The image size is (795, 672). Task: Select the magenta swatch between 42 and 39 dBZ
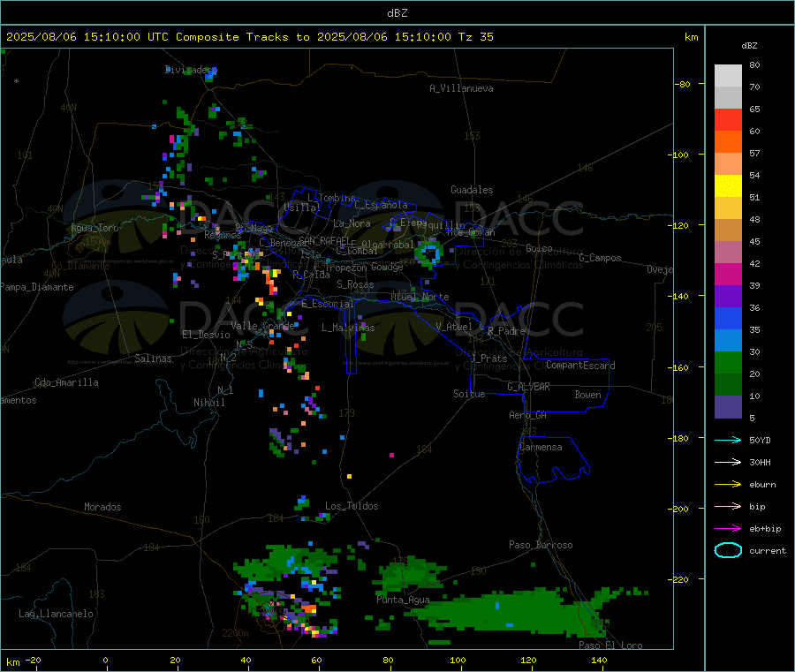pos(728,274)
